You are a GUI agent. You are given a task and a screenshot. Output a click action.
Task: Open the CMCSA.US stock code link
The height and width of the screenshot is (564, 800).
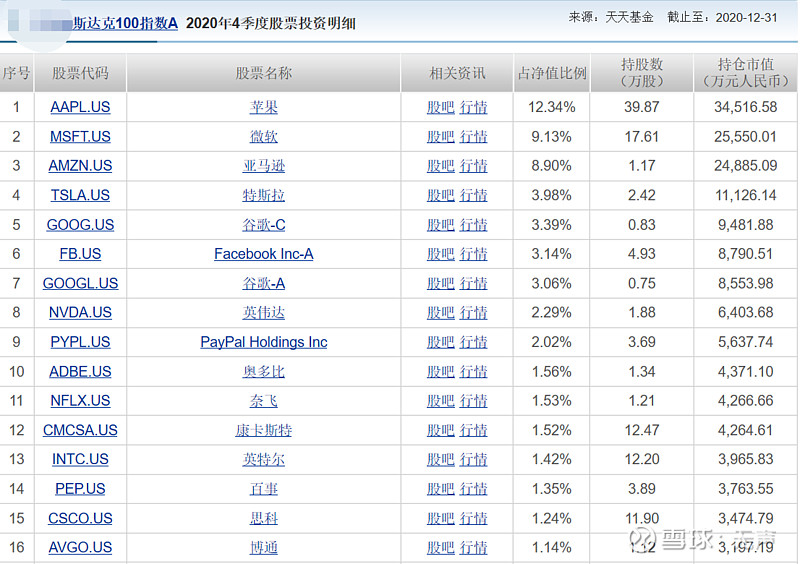(x=80, y=431)
